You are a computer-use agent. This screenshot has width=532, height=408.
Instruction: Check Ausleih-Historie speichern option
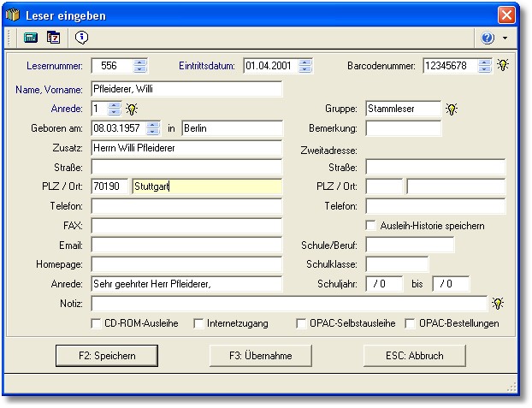click(371, 226)
